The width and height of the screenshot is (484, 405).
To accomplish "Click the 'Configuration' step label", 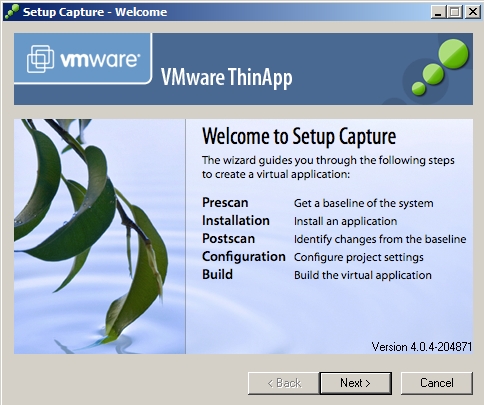I will (x=244, y=257).
